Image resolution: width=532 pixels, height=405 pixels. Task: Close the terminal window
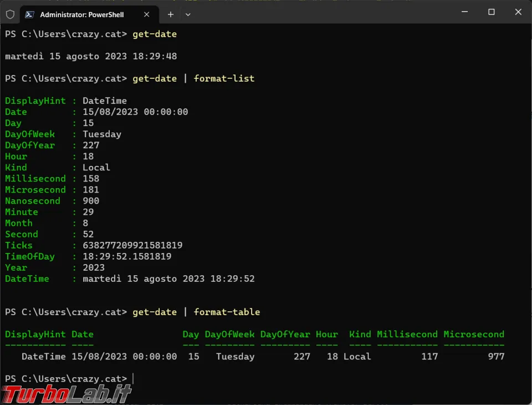tap(518, 12)
